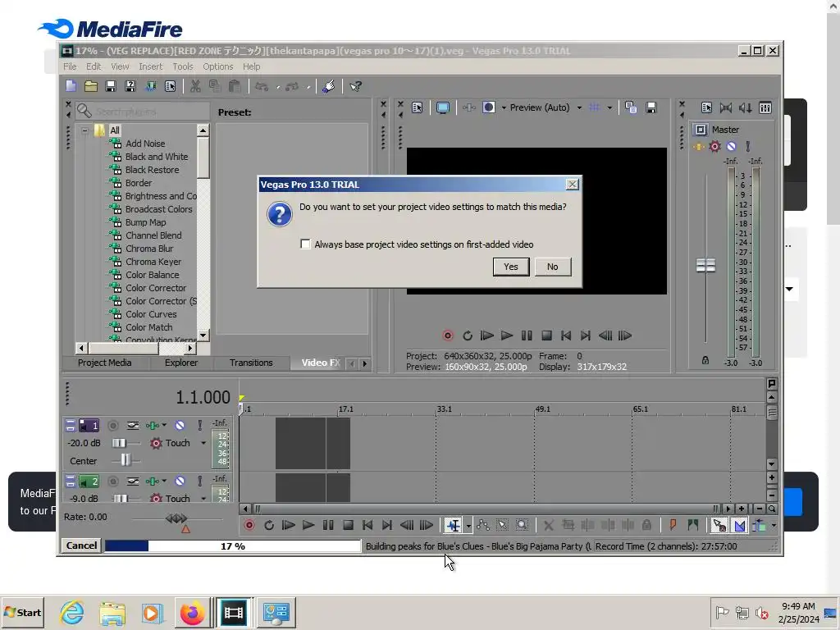Select the Normal Edit tool in timeline toolbar
Viewport: 840px width, 630px height.
(453, 525)
